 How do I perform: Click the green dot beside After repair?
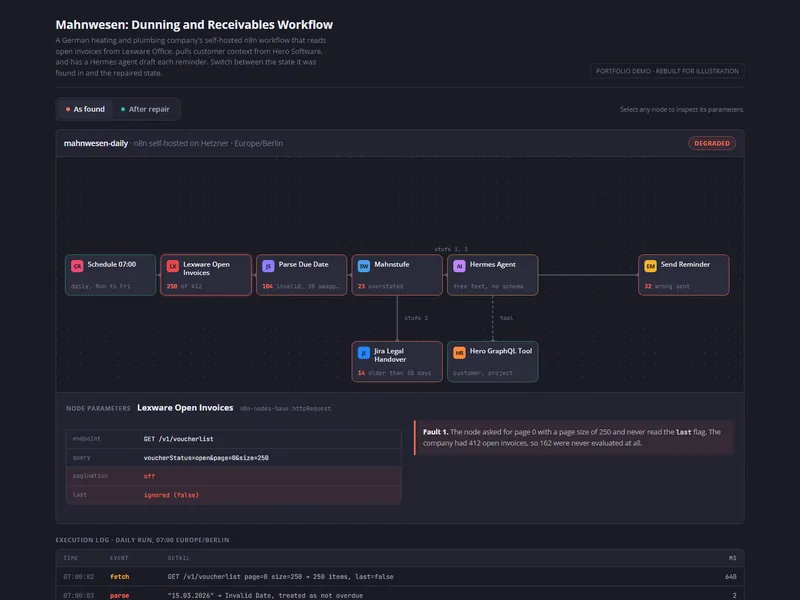tap(123, 109)
